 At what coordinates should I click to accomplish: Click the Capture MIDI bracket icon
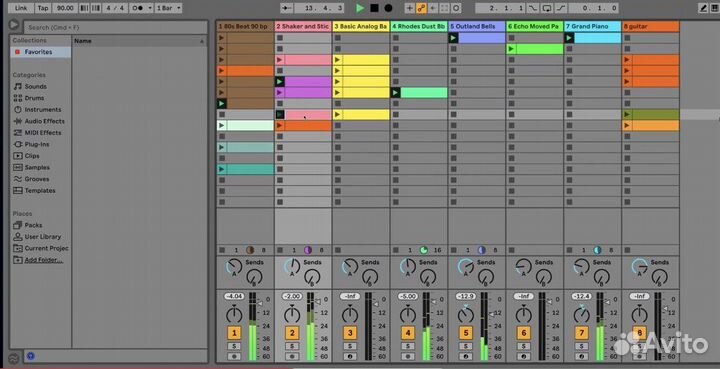[x=444, y=8]
